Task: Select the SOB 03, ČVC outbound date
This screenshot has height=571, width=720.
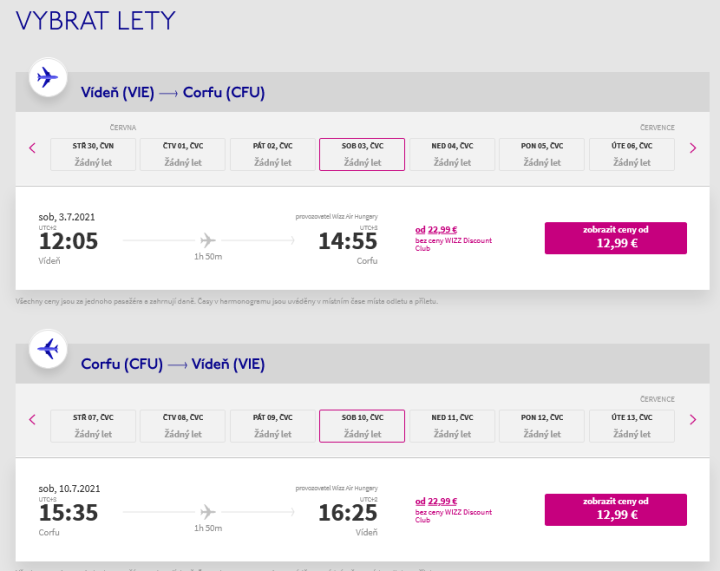Action: (x=362, y=153)
